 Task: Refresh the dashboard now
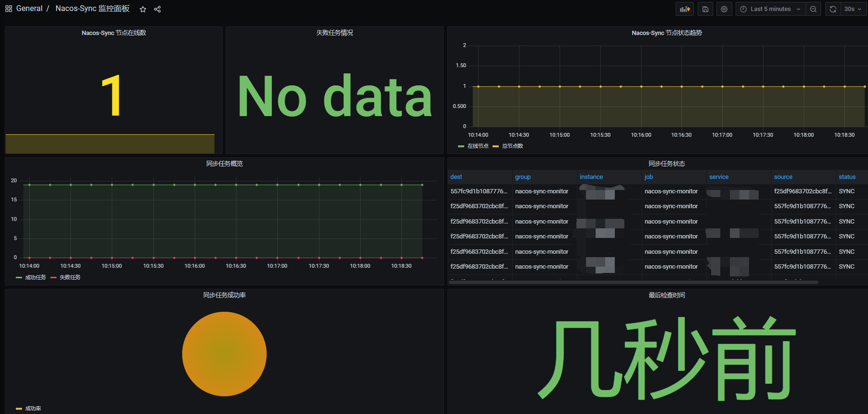(833, 9)
